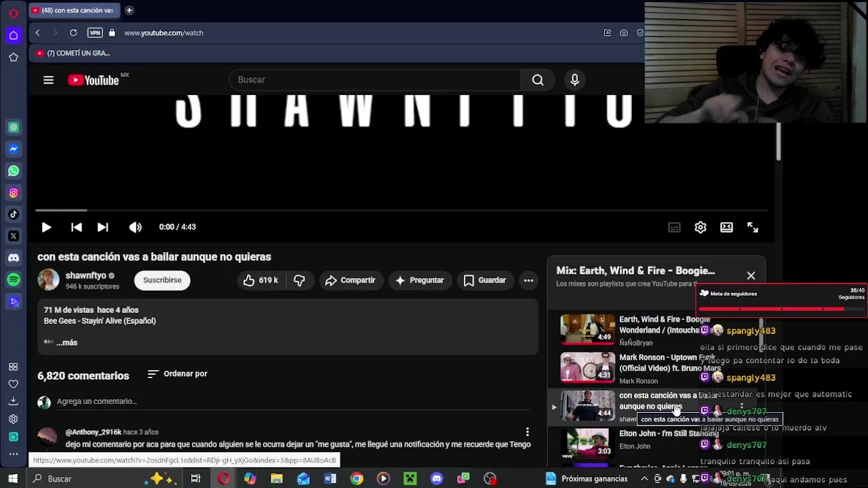868x488 pixels.
Task: Show hidden system tray icons
Action: tap(644, 479)
